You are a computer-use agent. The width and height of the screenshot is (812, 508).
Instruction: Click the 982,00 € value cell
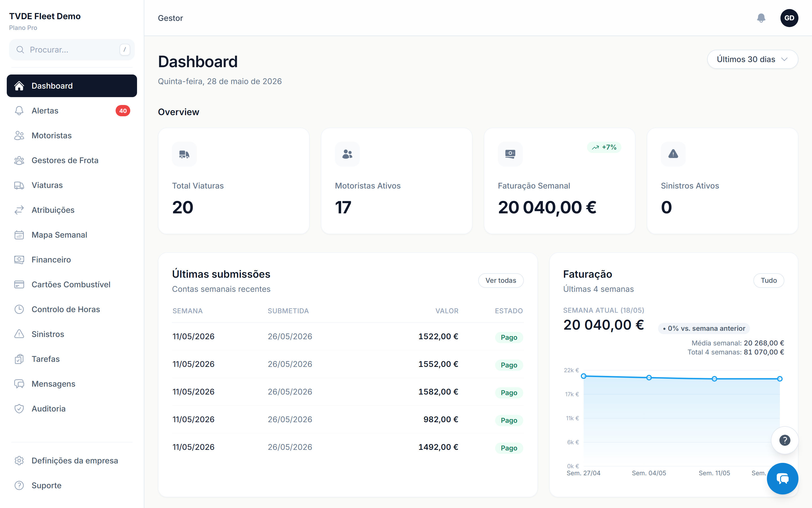pos(441,420)
